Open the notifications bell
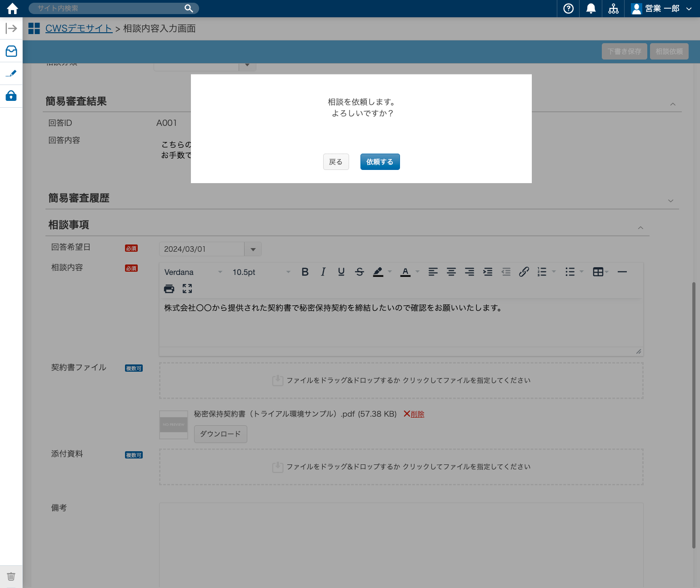The image size is (700, 588). [x=590, y=9]
